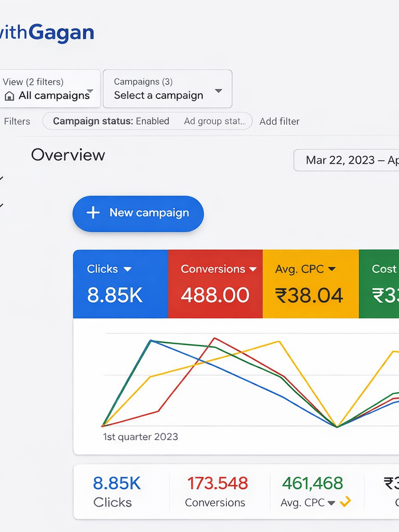Click the yellow line peak in chart
The height and width of the screenshot is (532, 399).
(279, 341)
